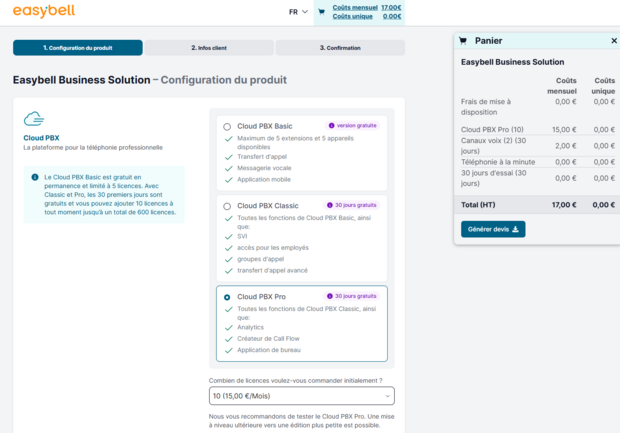Click the Coûts unique link in header

pos(352,16)
